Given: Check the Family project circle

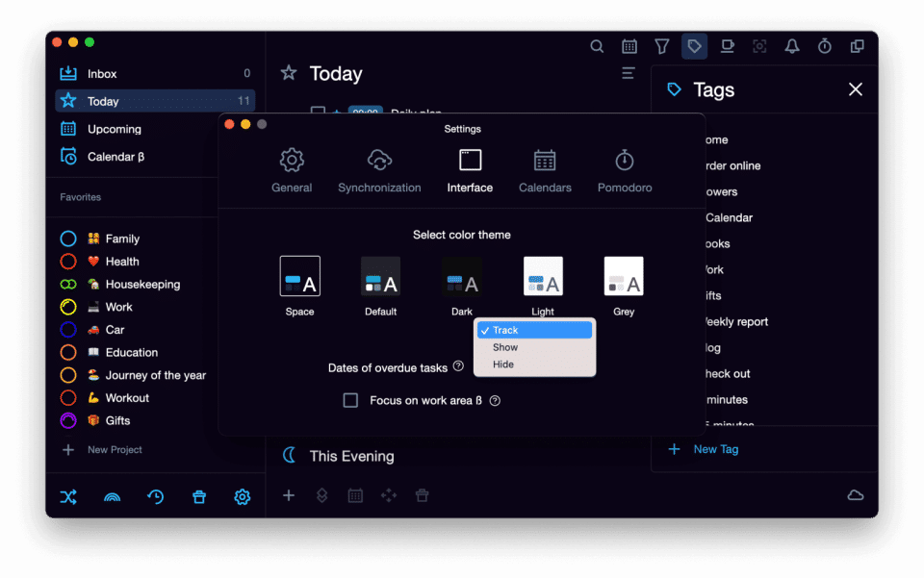Looking at the screenshot, I should click(x=68, y=239).
